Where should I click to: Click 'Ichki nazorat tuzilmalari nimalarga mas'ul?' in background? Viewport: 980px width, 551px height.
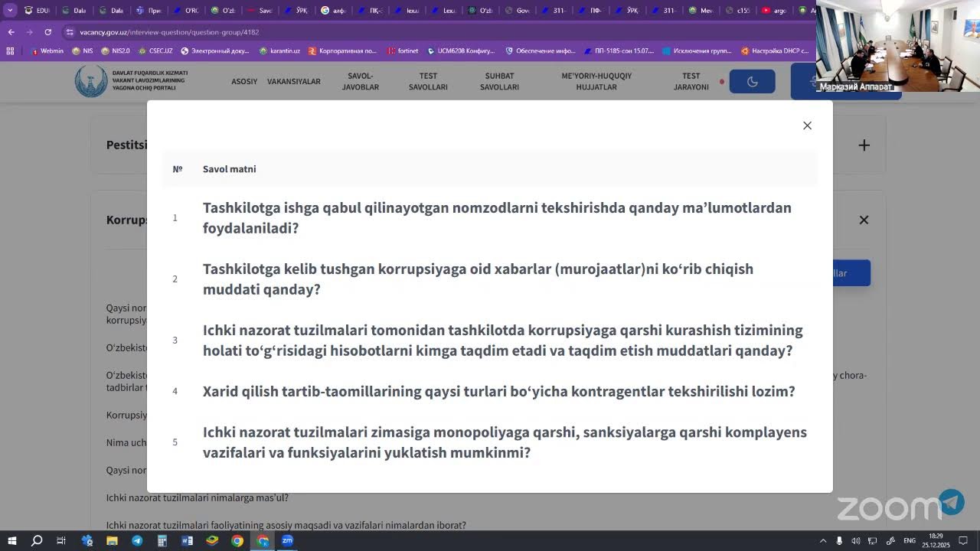(198, 497)
